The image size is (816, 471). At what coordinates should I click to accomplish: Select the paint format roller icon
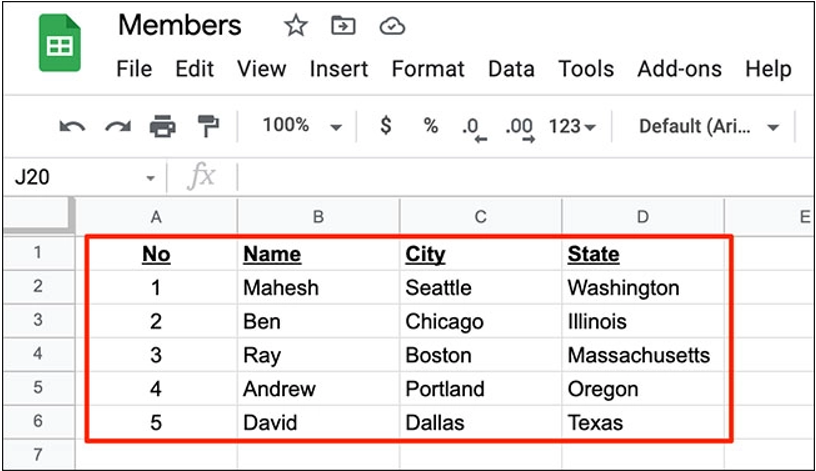tap(208, 126)
